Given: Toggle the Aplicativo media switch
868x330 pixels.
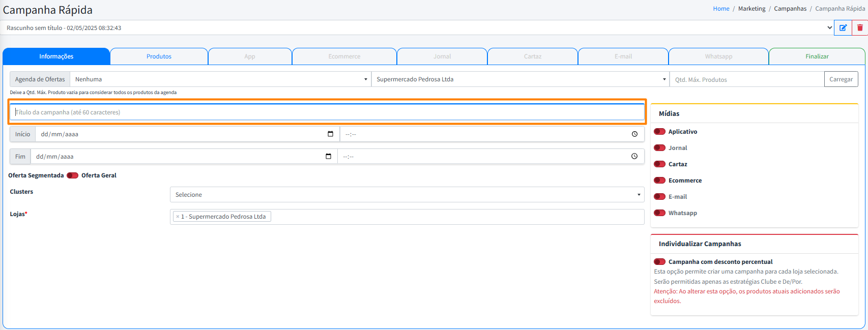Looking at the screenshot, I should (659, 132).
